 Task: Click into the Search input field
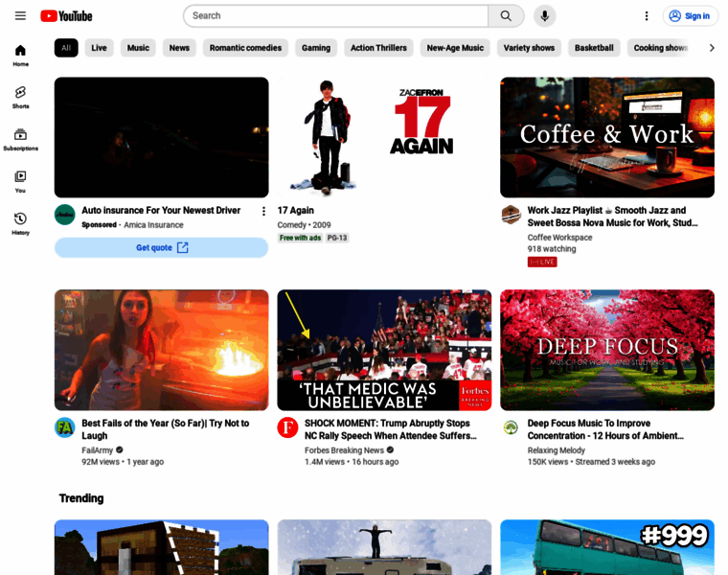click(x=335, y=15)
